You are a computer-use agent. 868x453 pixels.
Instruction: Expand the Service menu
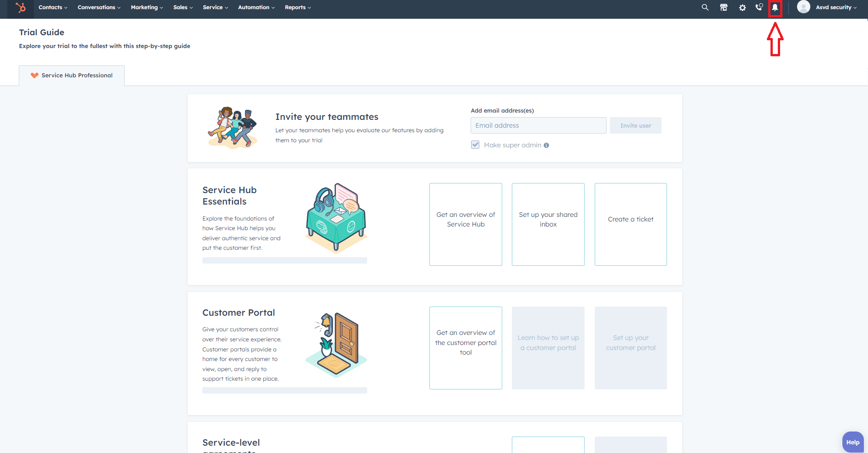[x=215, y=7]
